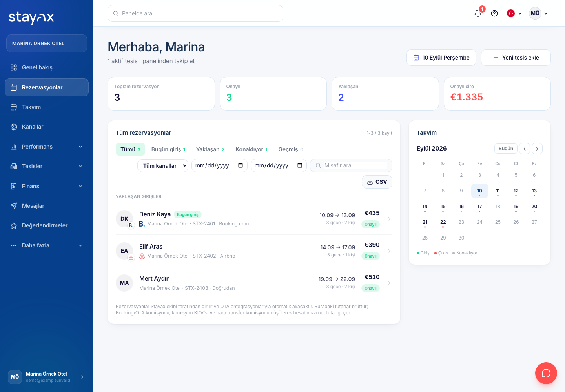Select calendar day 17
Image resolution: width=565 pixels, height=392 pixels.
pyautogui.click(x=479, y=207)
